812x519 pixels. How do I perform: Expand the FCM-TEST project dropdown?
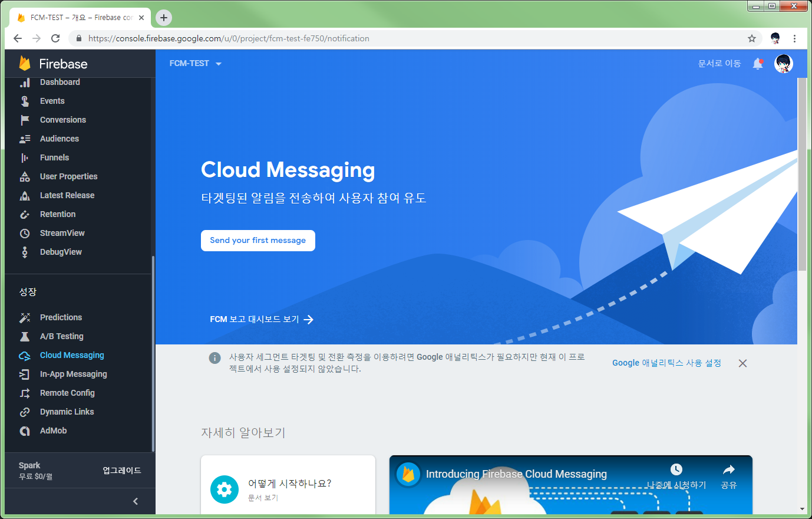pyautogui.click(x=196, y=64)
